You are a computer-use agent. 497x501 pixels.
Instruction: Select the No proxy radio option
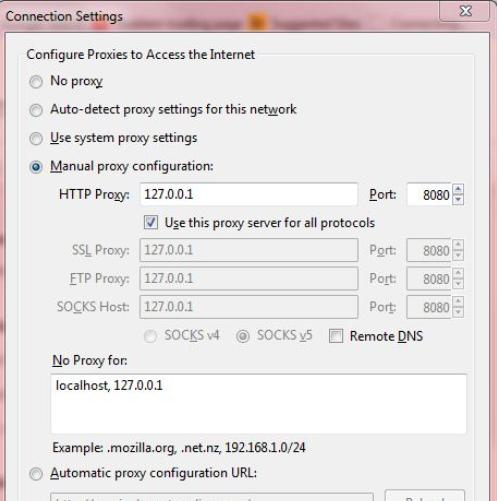click(36, 81)
